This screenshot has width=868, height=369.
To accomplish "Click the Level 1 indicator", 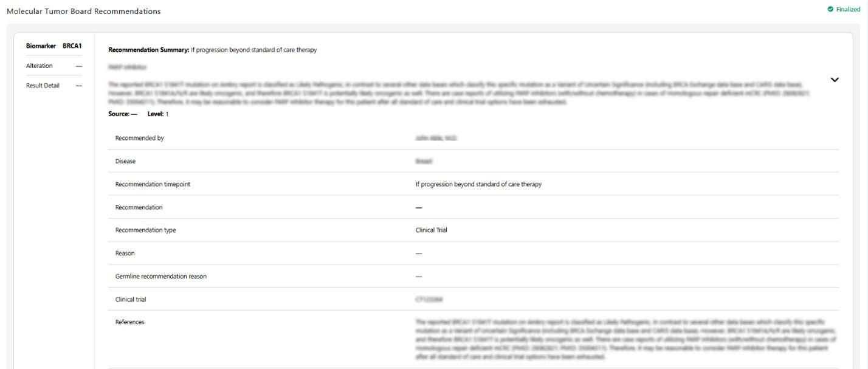I will [x=158, y=114].
